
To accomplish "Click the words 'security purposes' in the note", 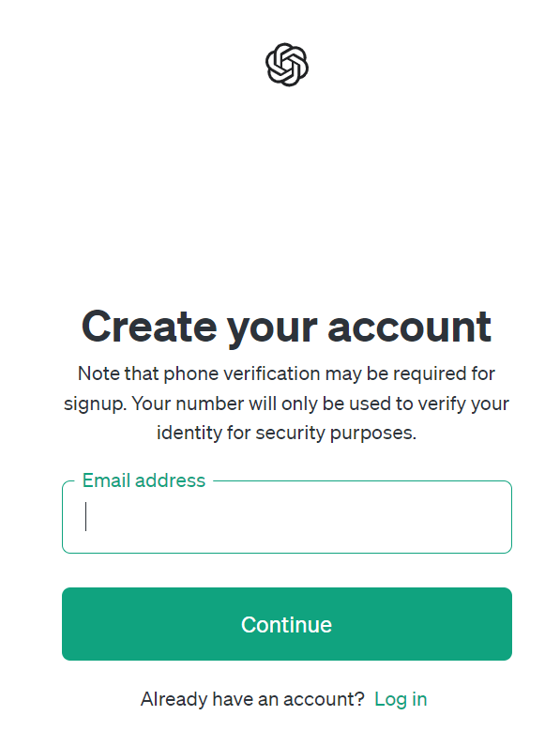I will tap(336, 434).
